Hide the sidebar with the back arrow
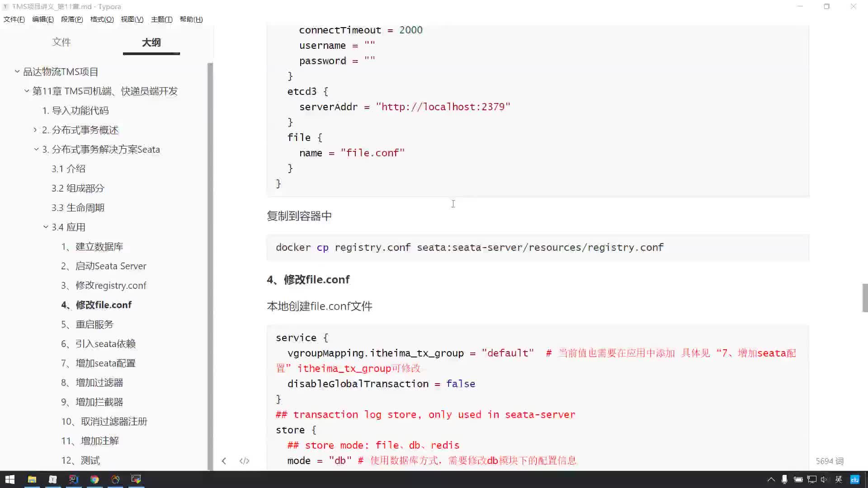 click(224, 461)
